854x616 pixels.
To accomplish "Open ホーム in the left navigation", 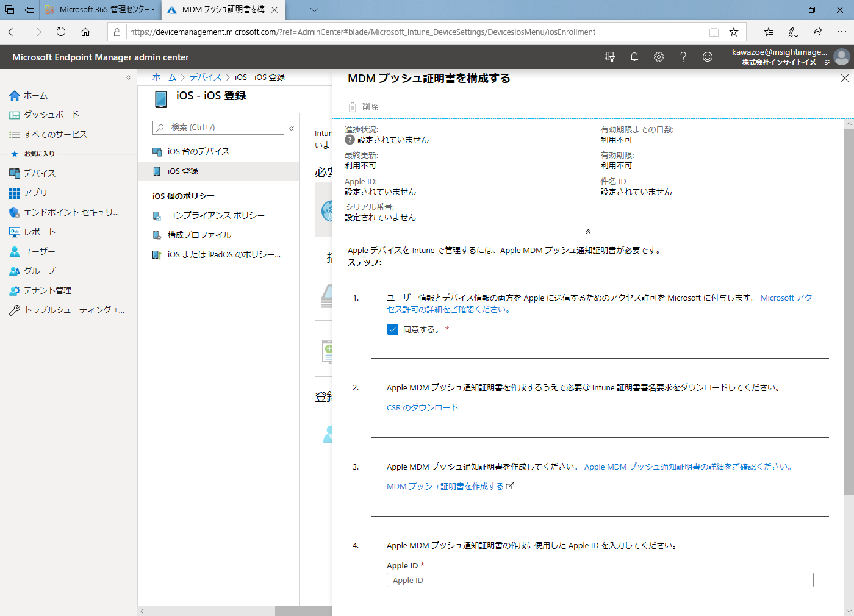I will tap(37, 95).
